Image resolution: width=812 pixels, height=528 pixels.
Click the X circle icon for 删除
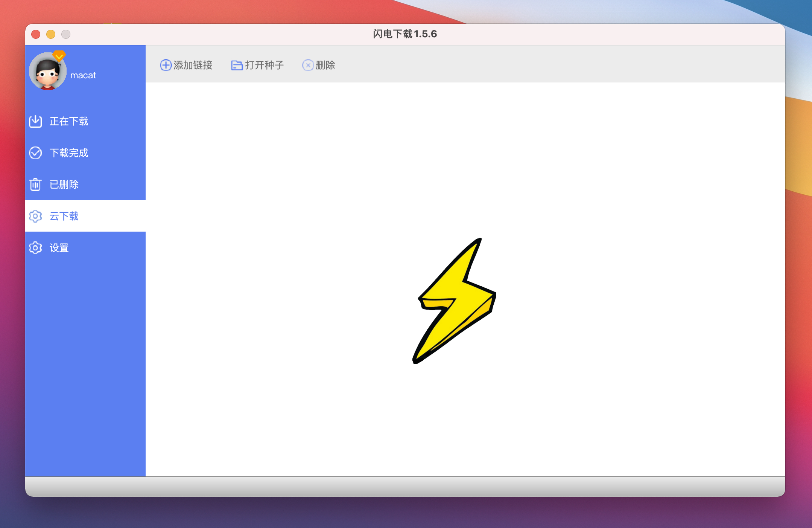tap(308, 65)
